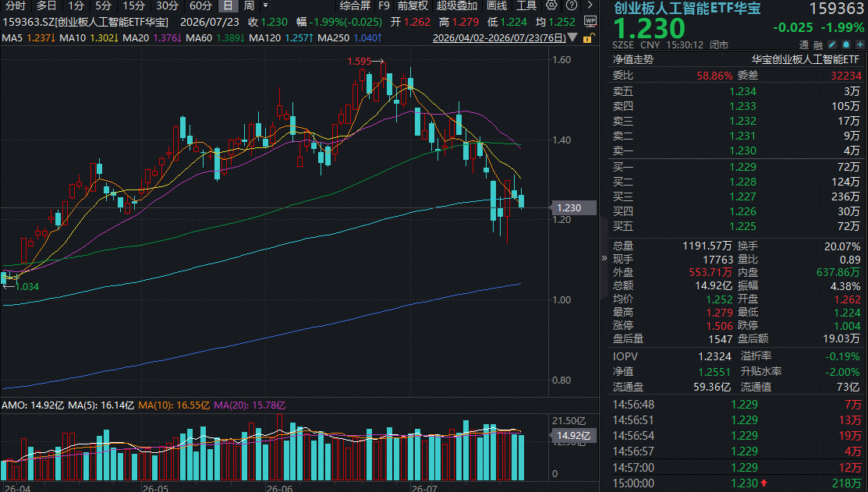Expand the date range dropdown triangle
The image size is (868, 492).
tap(573, 37)
